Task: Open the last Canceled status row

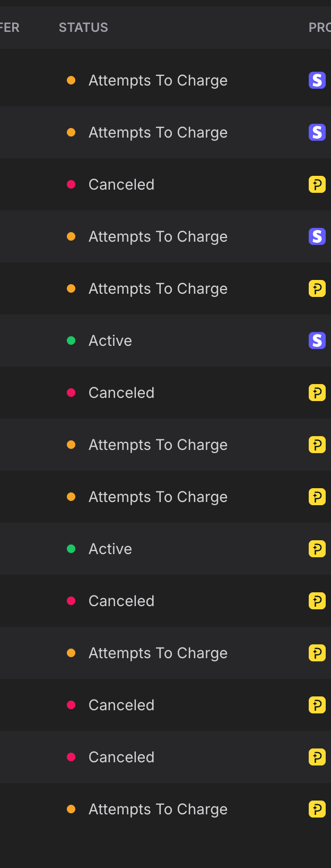Action: 165,757
